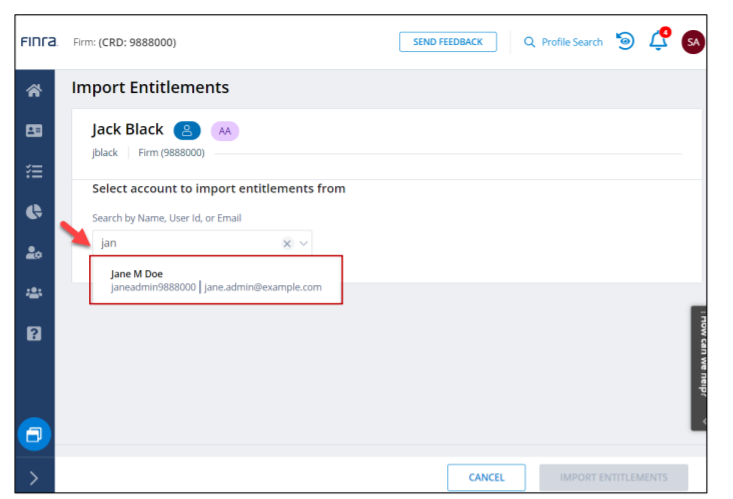Open Profile Search

point(563,42)
